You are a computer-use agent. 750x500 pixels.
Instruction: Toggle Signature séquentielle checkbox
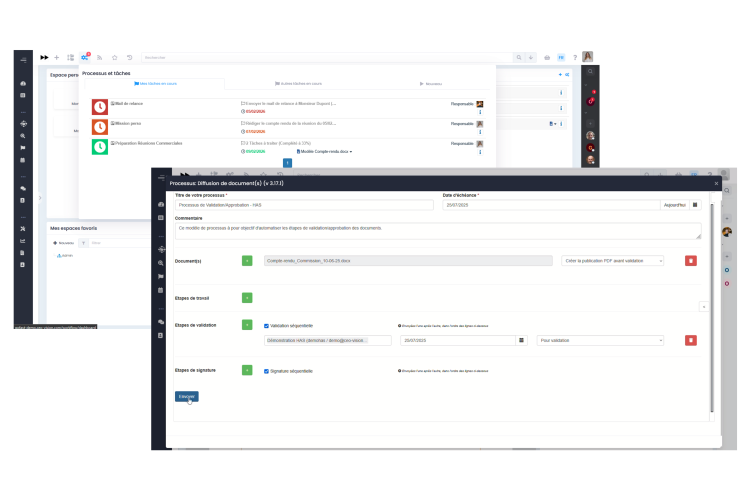coord(266,371)
